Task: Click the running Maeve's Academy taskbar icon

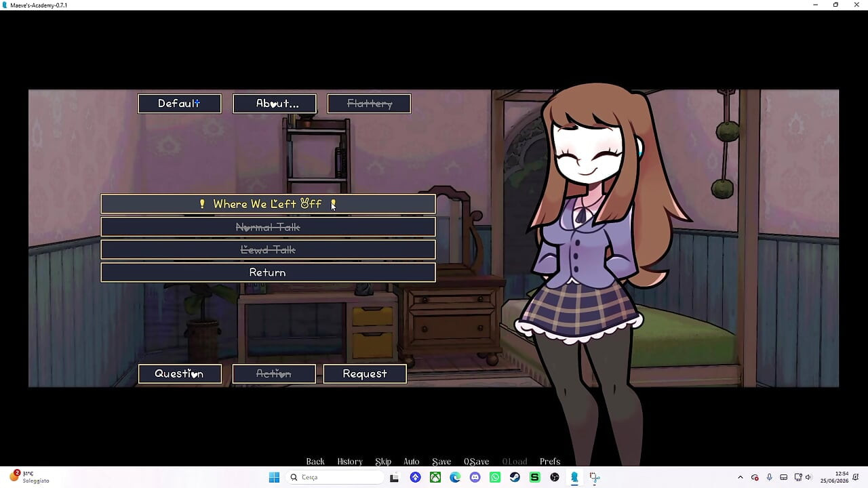Action: point(574,477)
